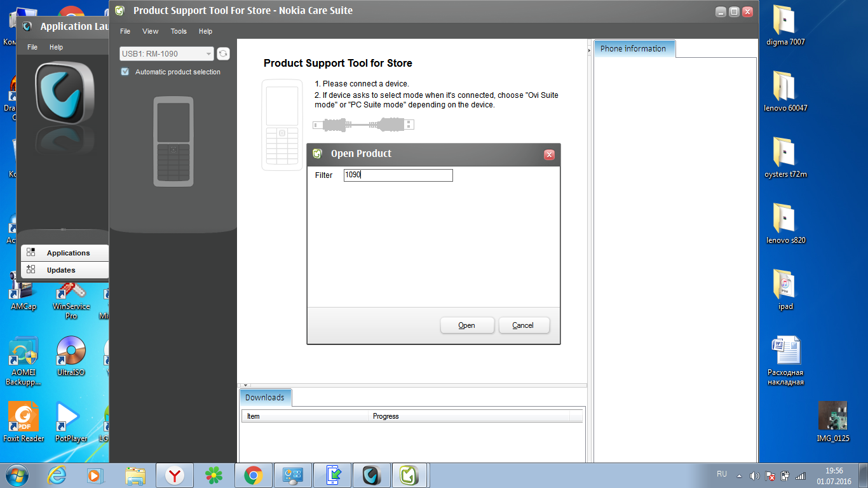Cancel the Open Product dialog
Image resolution: width=868 pixels, height=488 pixels.
click(x=523, y=325)
